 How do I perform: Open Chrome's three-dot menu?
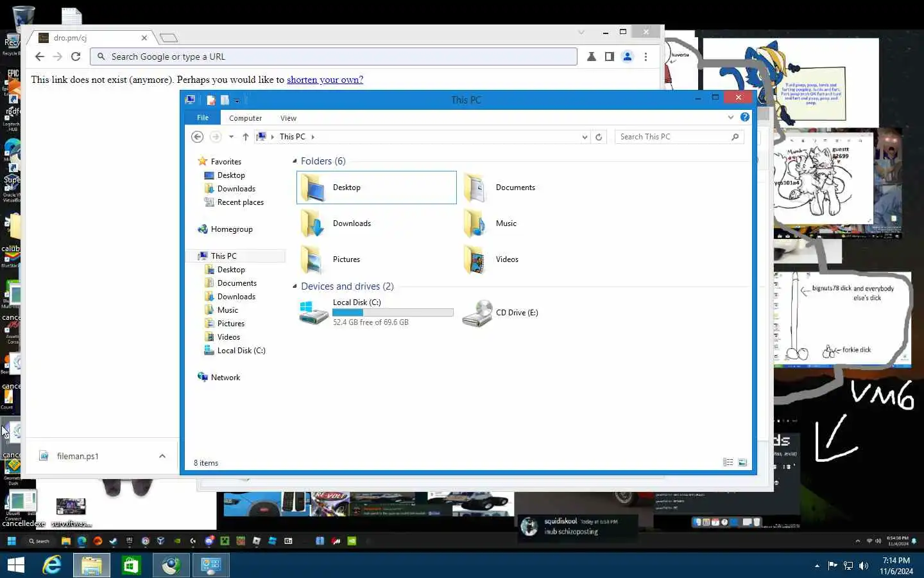(x=646, y=57)
